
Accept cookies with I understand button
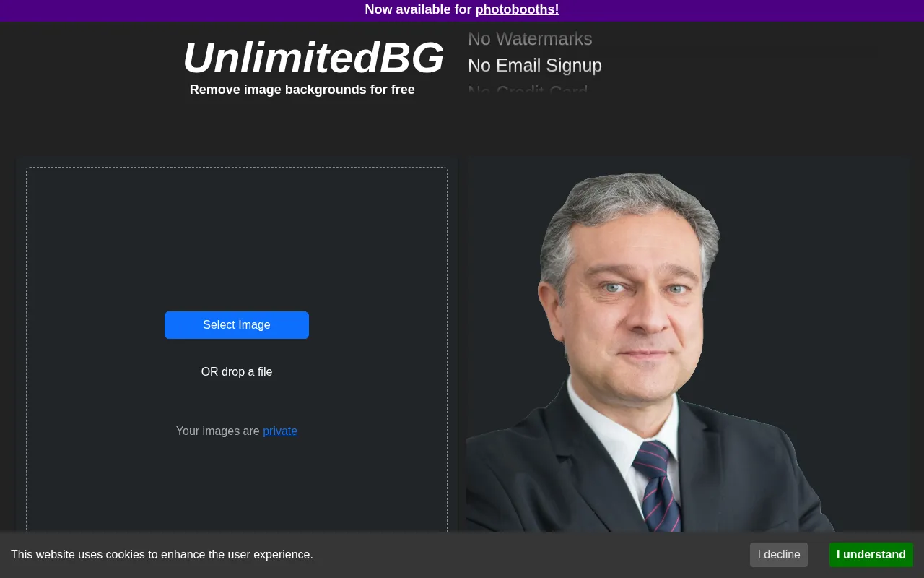tap(871, 555)
